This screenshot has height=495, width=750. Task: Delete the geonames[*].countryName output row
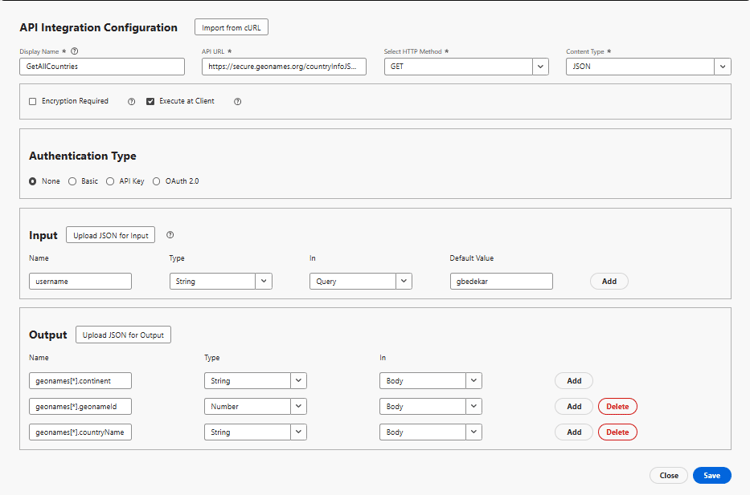[618, 432]
